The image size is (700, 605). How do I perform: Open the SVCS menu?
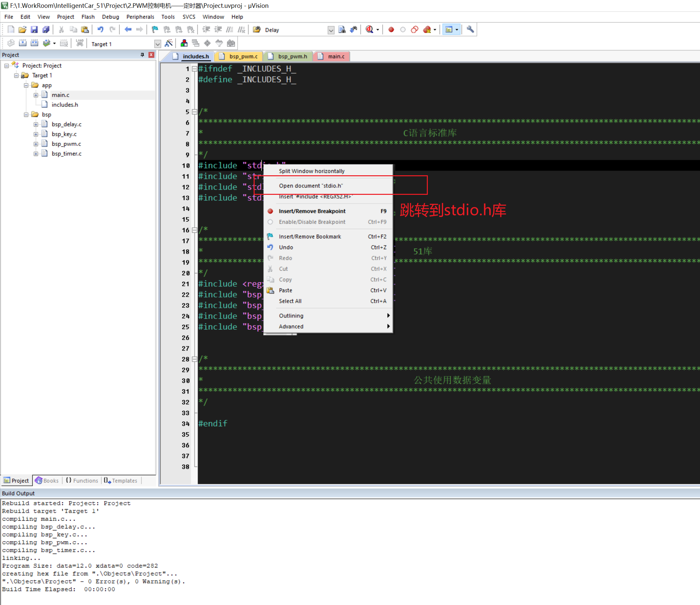pyautogui.click(x=189, y=17)
